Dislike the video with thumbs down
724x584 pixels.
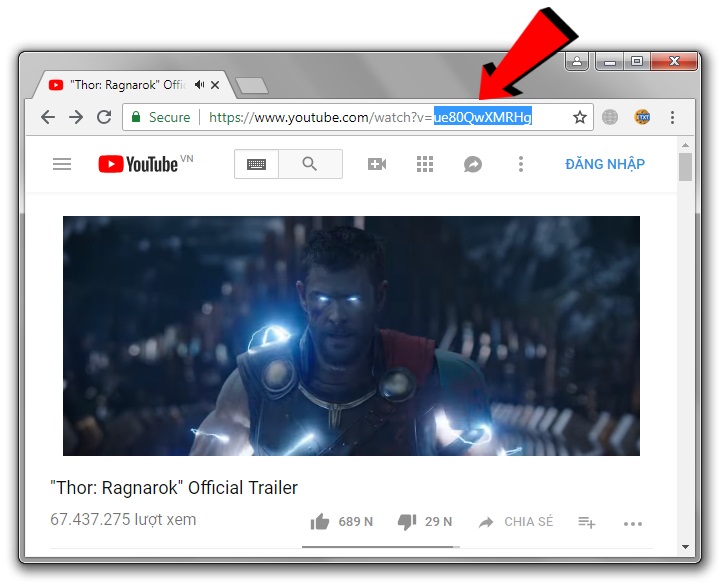click(x=407, y=521)
